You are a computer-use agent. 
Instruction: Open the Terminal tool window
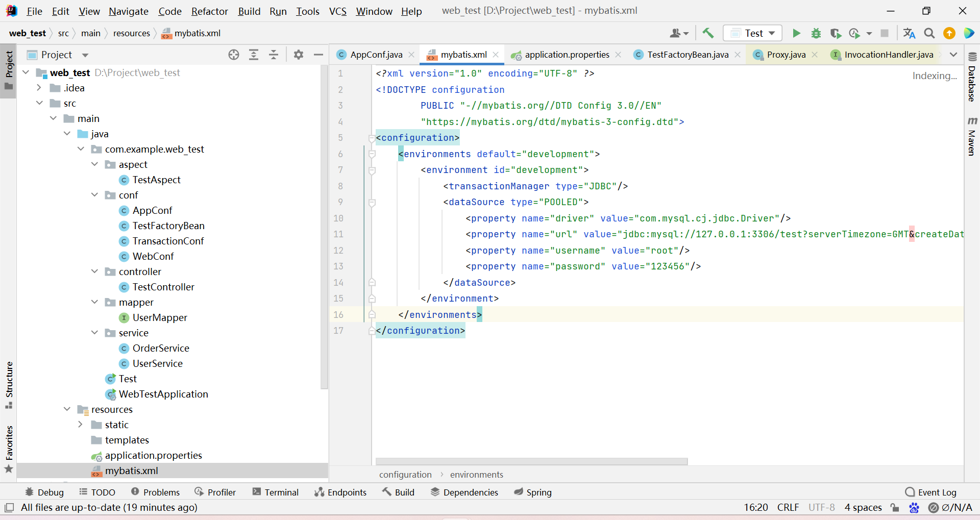[276, 492]
